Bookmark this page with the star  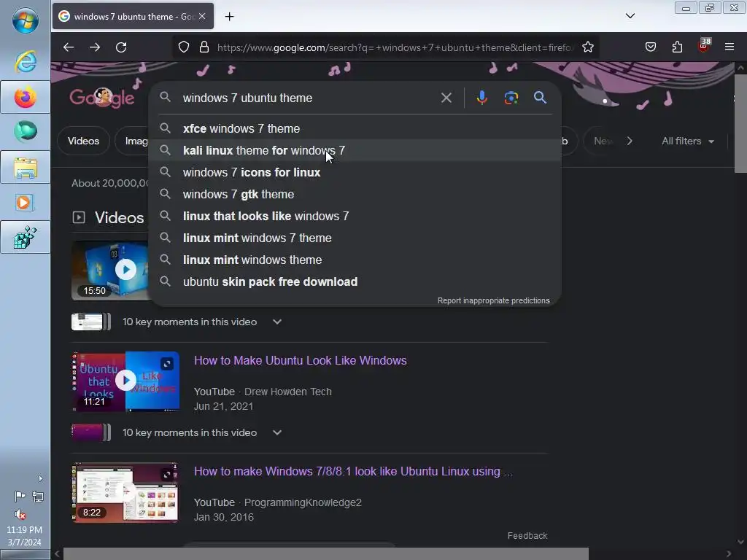588,47
